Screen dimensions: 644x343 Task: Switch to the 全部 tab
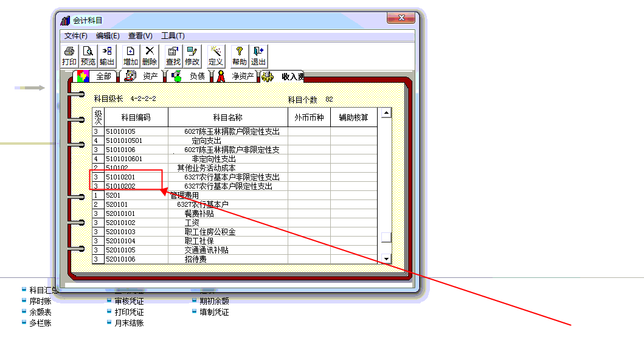[x=95, y=76]
